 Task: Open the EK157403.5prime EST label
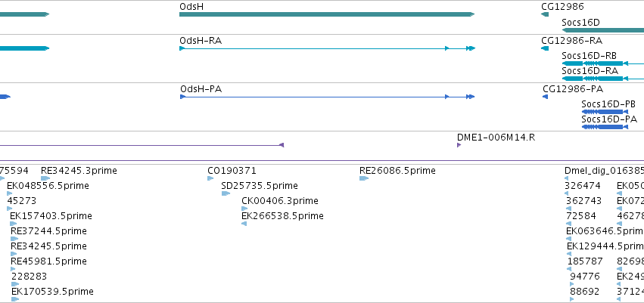51,215
